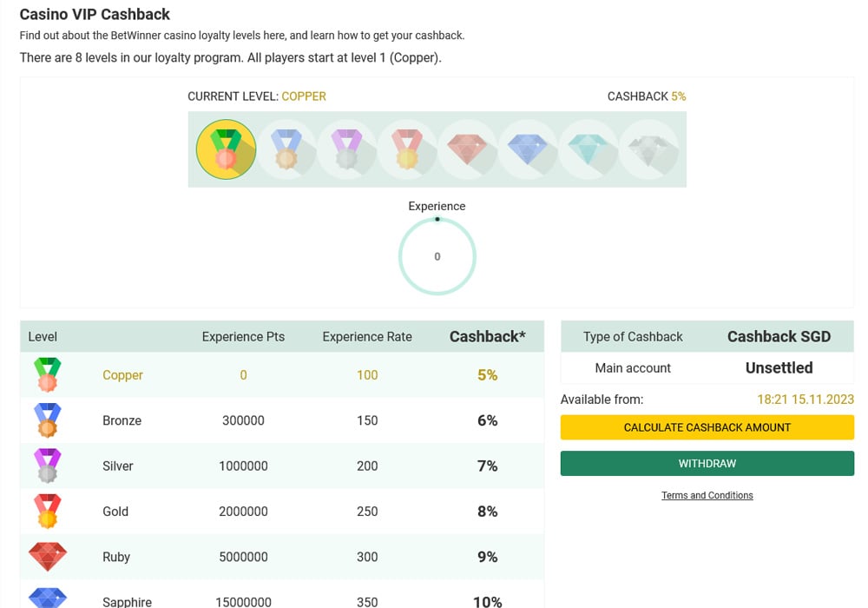Image resolution: width=868 pixels, height=608 pixels.
Task: Click the Experience progress circle
Action: (437, 256)
